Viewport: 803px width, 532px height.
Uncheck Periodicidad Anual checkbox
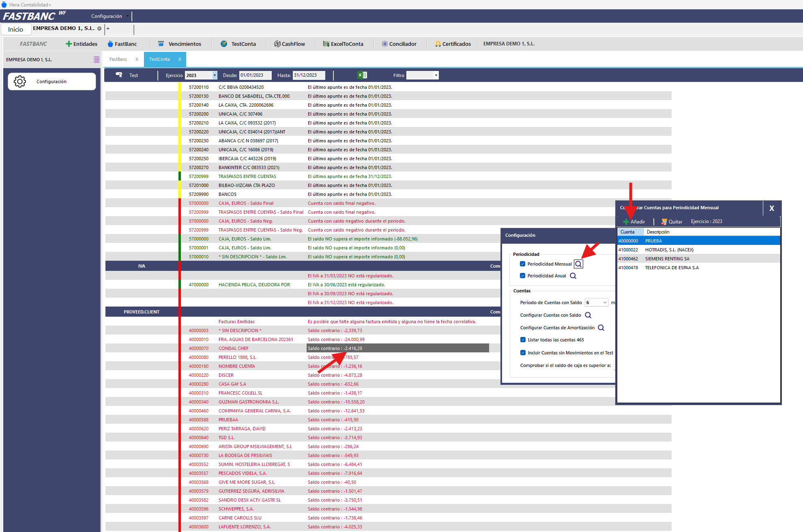(x=522, y=276)
